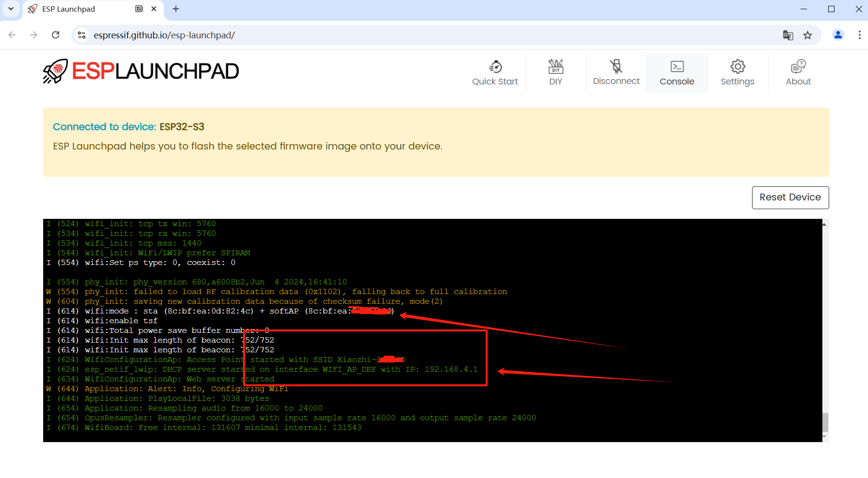The image size is (868, 478).
Task: Disconnect the ESP32-S3 device
Action: [616, 73]
